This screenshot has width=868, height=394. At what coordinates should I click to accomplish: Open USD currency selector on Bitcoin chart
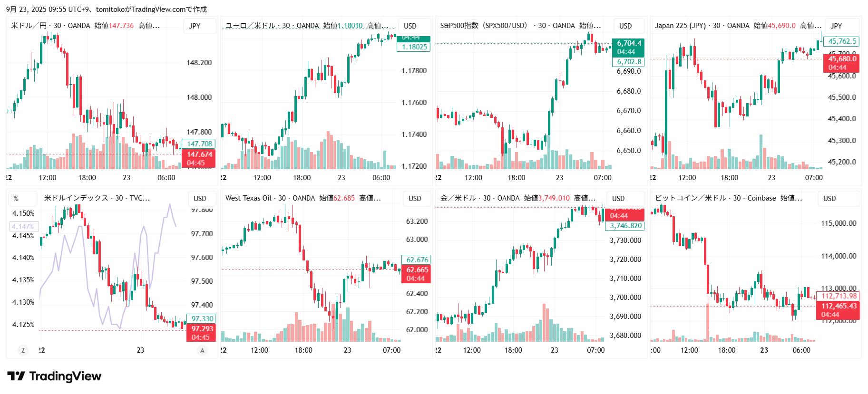point(829,199)
